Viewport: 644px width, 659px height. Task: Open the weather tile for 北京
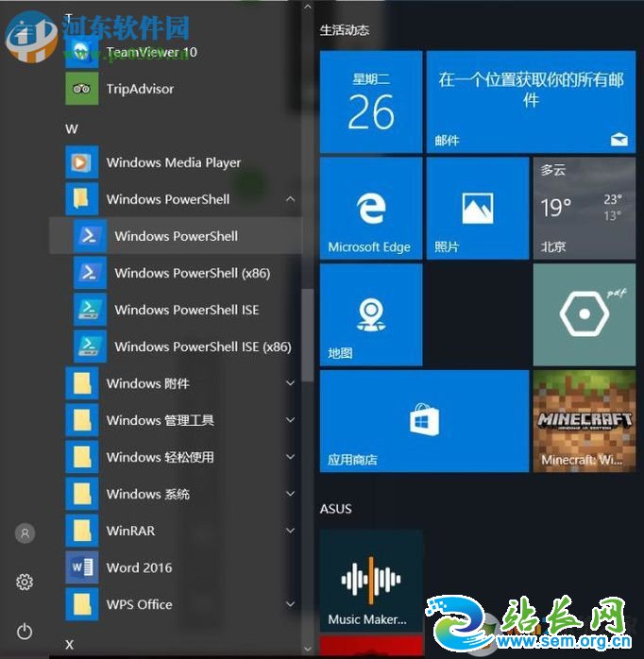tap(585, 209)
